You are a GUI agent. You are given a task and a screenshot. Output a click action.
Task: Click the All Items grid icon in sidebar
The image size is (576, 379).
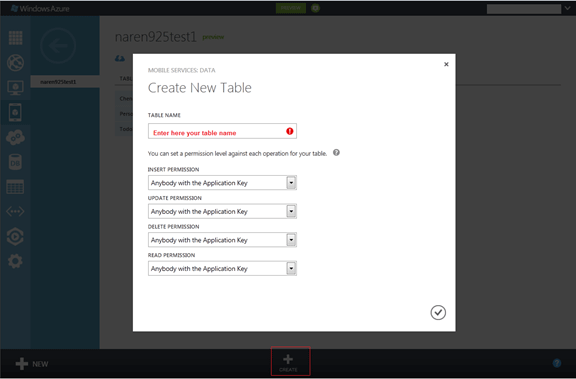tap(15, 37)
